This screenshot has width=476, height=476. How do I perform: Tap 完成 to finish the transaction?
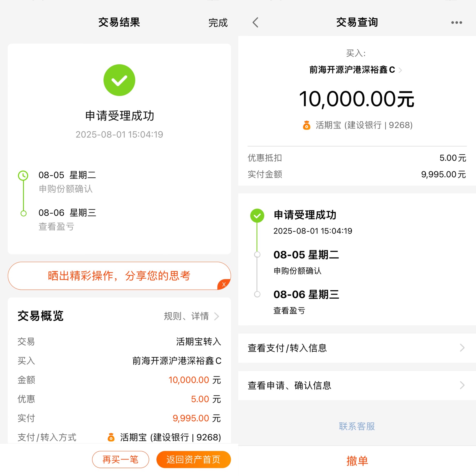pyautogui.click(x=218, y=23)
